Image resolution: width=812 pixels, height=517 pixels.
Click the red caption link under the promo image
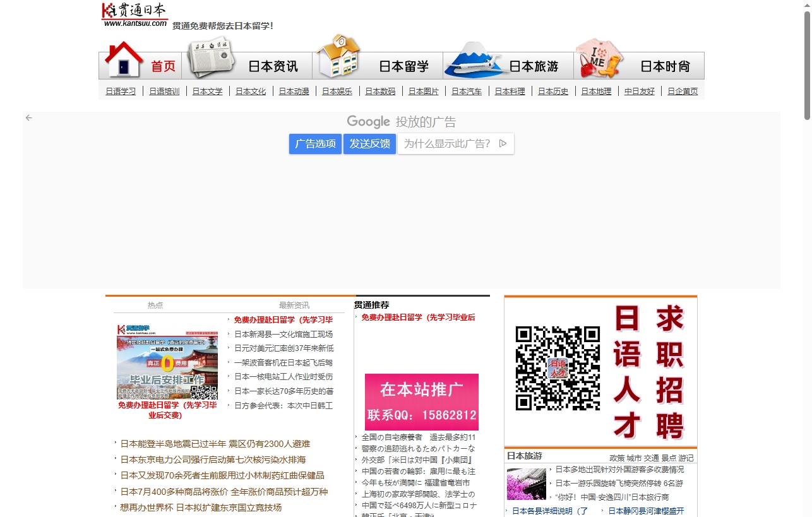(x=167, y=410)
